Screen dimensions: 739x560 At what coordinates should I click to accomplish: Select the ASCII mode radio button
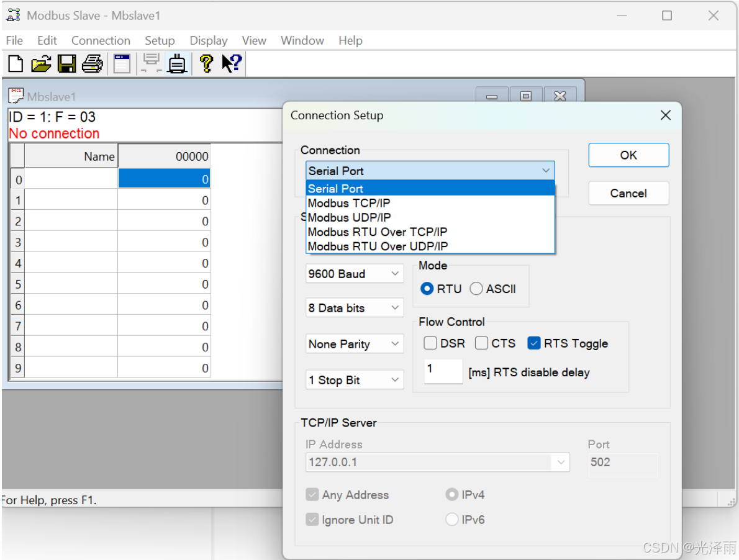pyautogui.click(x=476, y=289)
